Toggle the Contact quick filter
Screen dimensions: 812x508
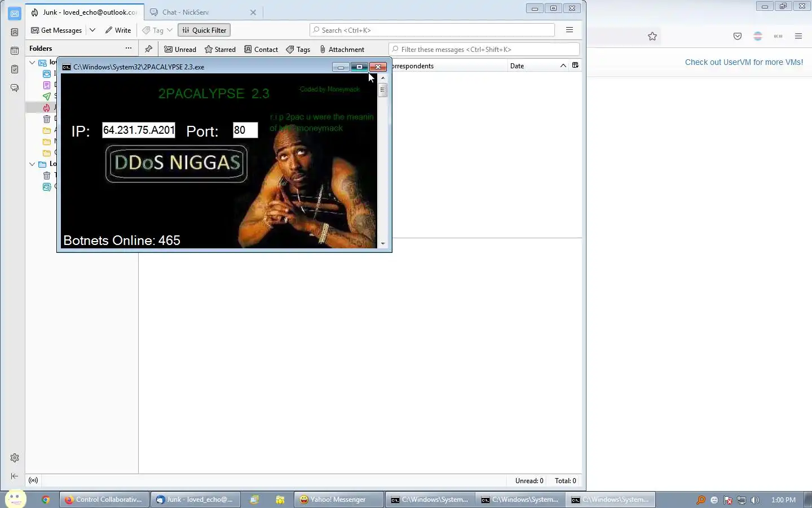point(261,50)
